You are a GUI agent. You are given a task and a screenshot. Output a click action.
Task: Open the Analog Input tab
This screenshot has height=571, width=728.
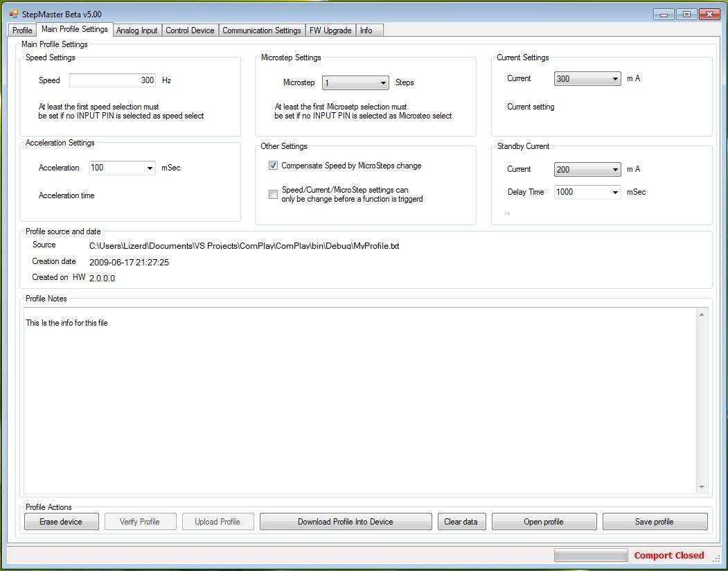(136, 30)
